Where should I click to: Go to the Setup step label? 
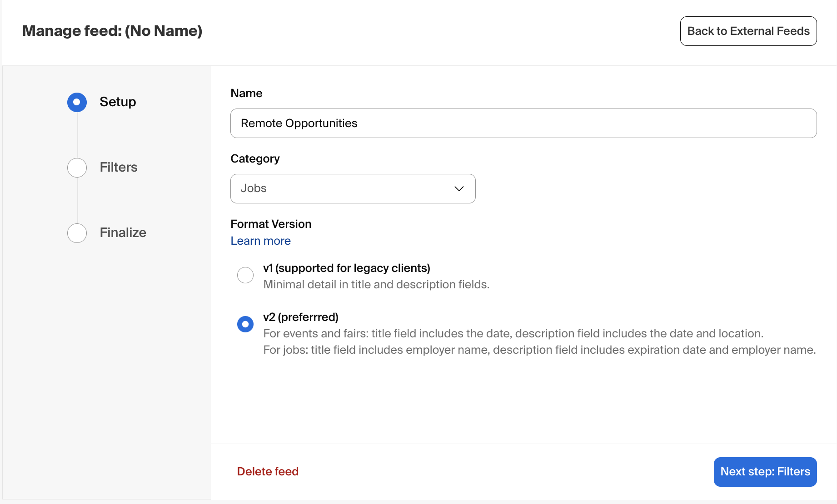(118, 102)
